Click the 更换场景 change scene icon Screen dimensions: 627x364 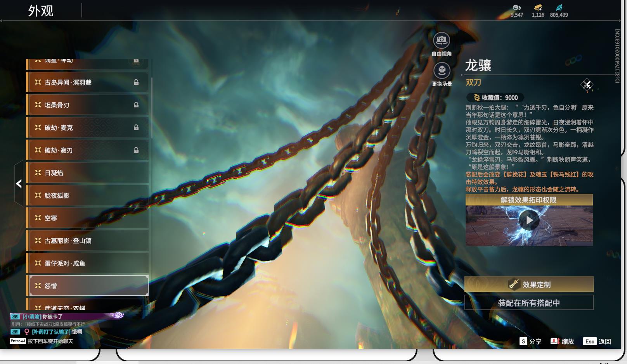pyautogui.click(x=442, y=71)
